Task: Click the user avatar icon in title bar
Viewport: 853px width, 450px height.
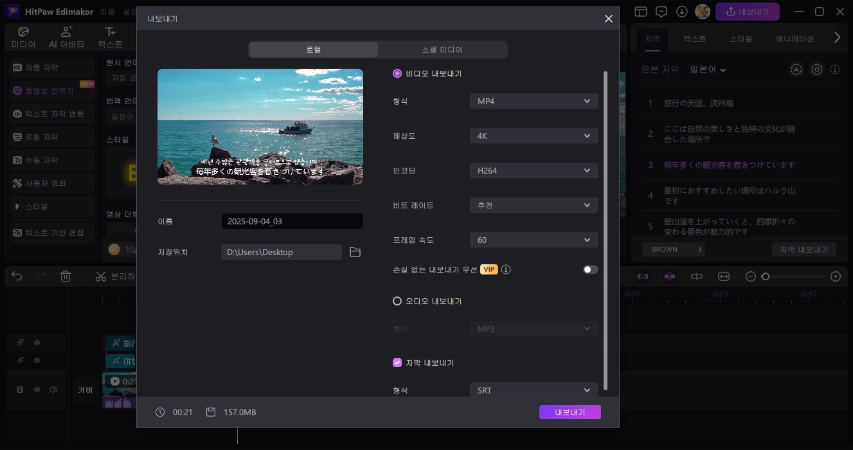Action: tap(703, 11)
